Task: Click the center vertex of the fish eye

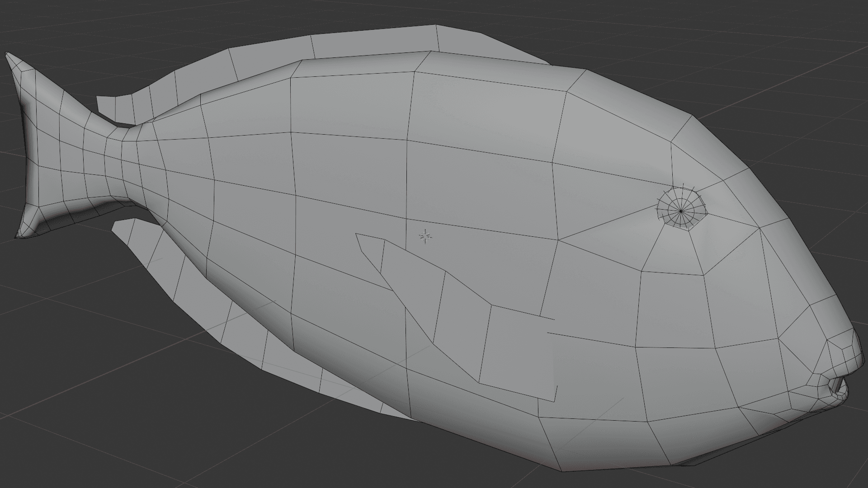Action: [x=681, y=211]
